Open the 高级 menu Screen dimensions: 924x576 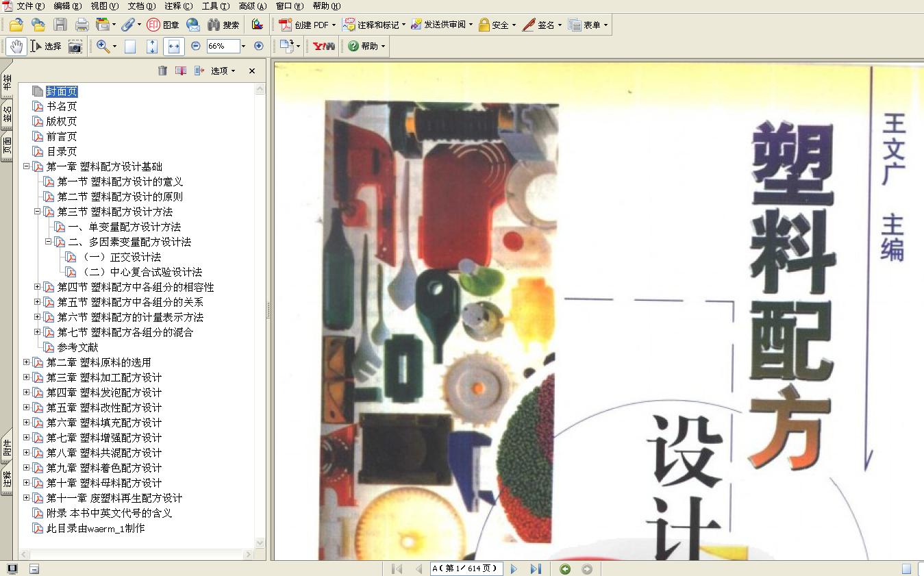pyautogui.click(x=252, y=6)
